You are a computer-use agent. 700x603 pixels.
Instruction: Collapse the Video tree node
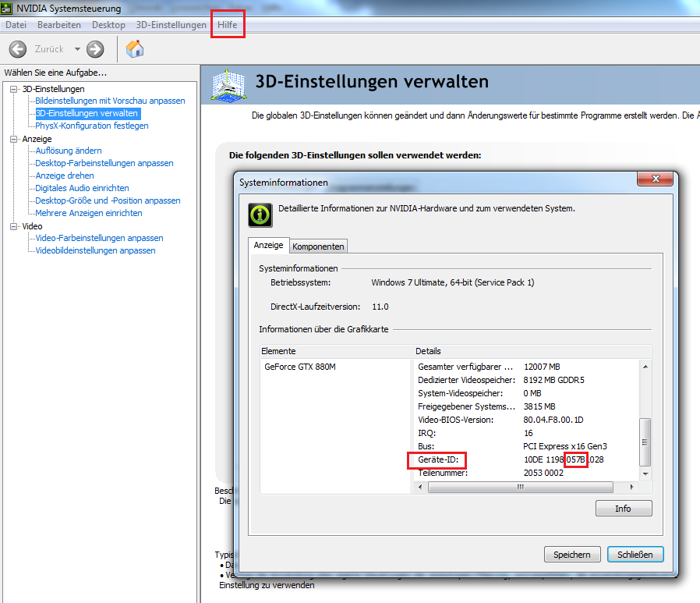pos(14,226)
